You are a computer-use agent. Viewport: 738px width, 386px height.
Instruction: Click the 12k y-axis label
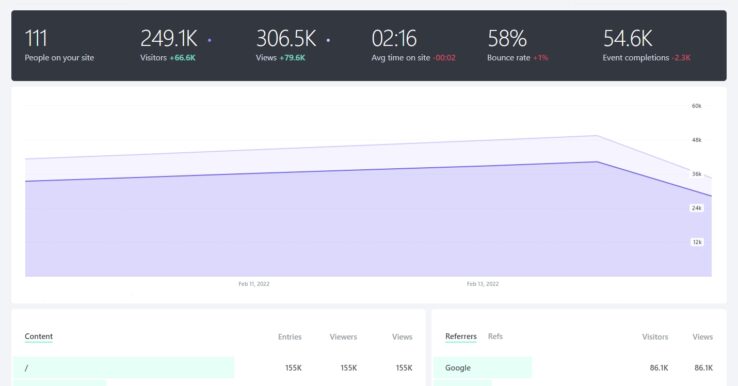[x=697, y=242]
